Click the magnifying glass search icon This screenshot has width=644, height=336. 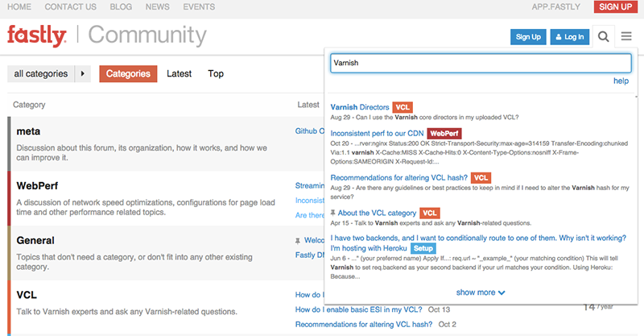pyautogui.click(x=603, y=36)
